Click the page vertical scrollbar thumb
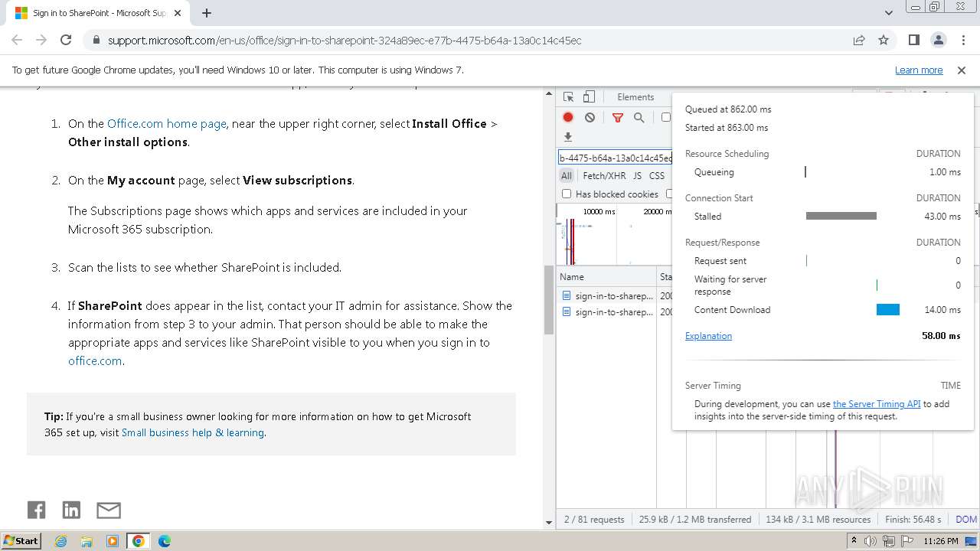Screen dimensions: 980x551 pos(548,300)
